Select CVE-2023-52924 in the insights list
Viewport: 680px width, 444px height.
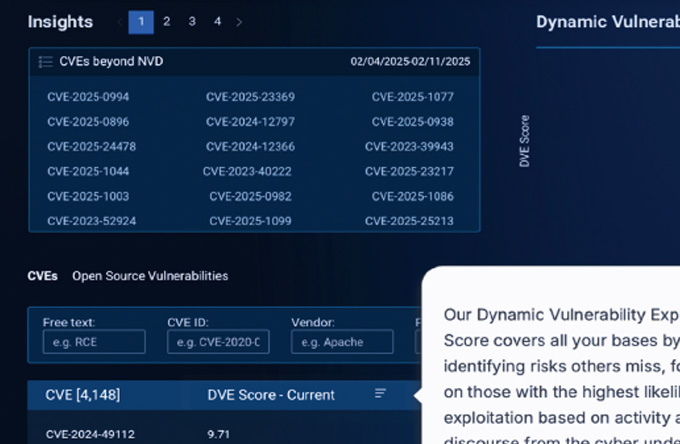pos(91,221)
